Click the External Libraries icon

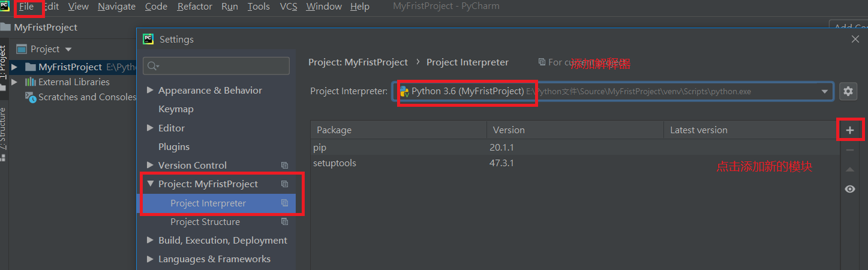coord(30,82)
